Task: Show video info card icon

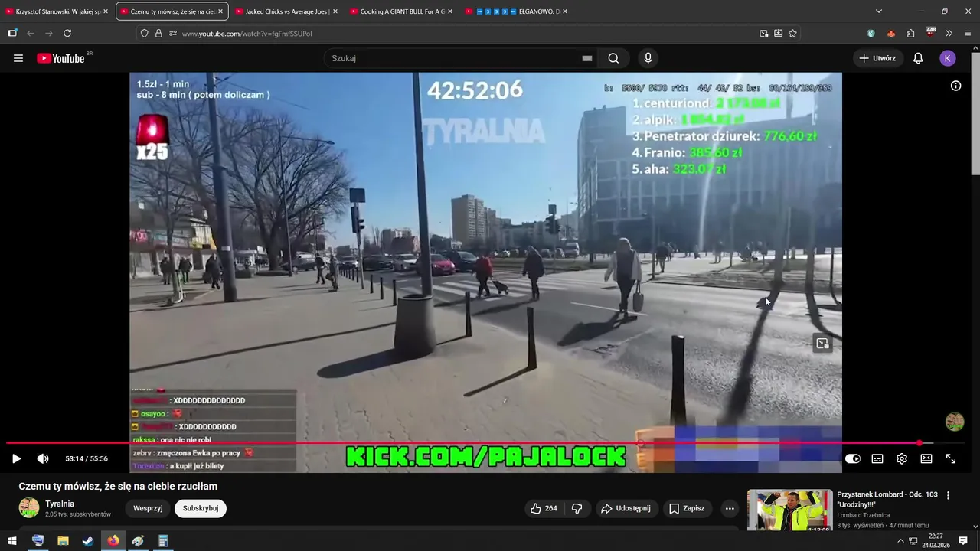Action: coord(955,86)
